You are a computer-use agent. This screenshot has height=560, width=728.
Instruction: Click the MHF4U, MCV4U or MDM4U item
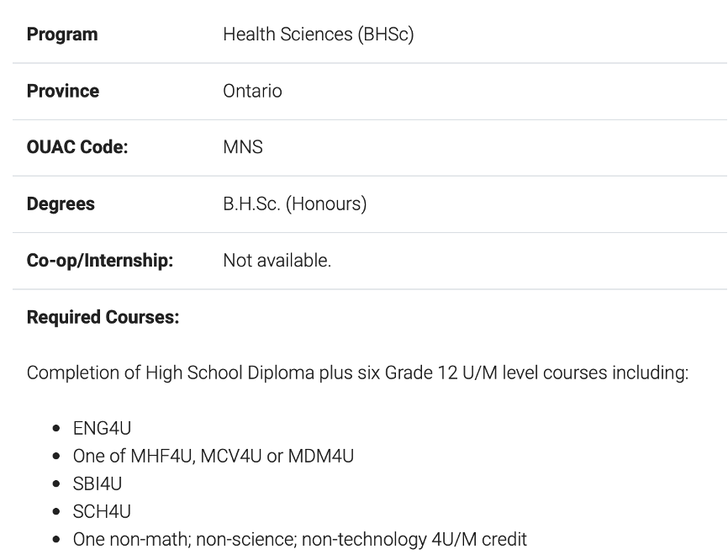pyautogui.click(x=214, y=456)
